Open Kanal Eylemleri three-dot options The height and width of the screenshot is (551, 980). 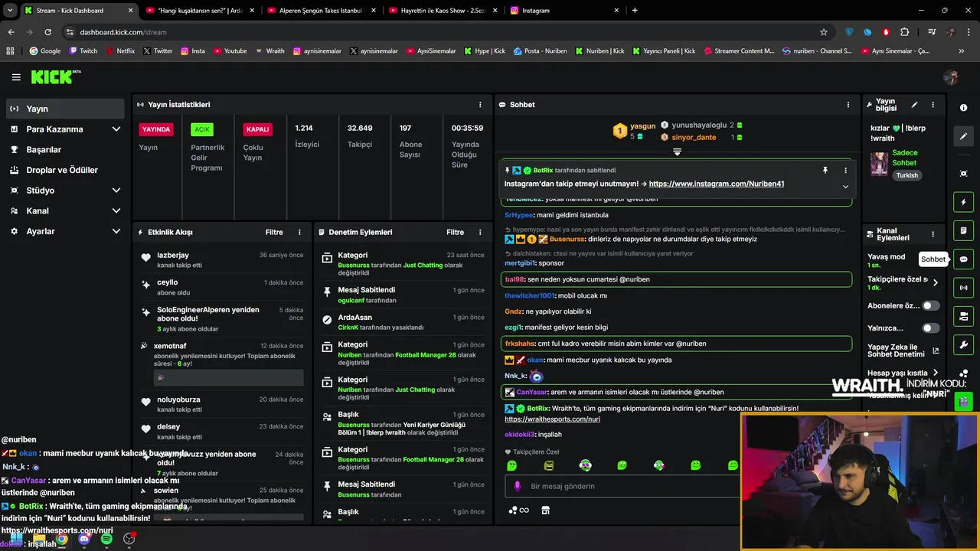coord(933,234)
